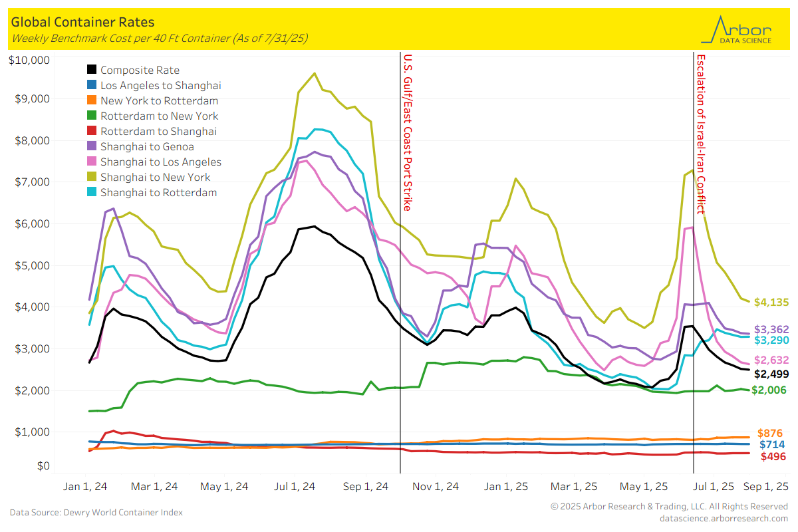Click the red Rotterdam to Shanghai legend swatch
Screen dimensions: 798x532
92,131
